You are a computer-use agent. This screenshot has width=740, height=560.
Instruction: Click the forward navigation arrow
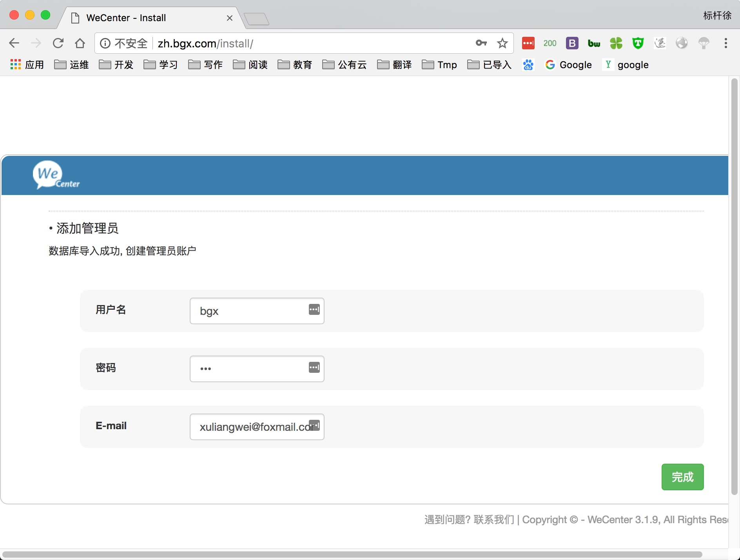[x=36, y=43]
